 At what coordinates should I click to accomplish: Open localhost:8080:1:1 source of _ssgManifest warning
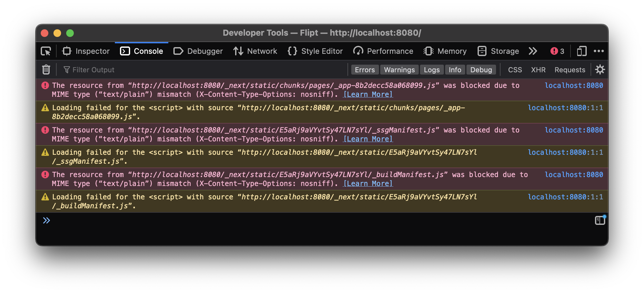click(565, 152)
